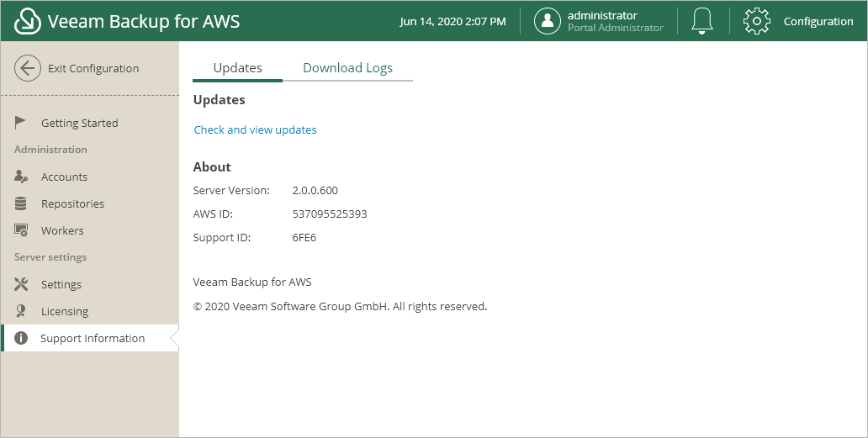The height and width of the screenshot is (438, 868).
Task: Click the Exit Configuration back arrow icon
Action: [x=28, y=68]
